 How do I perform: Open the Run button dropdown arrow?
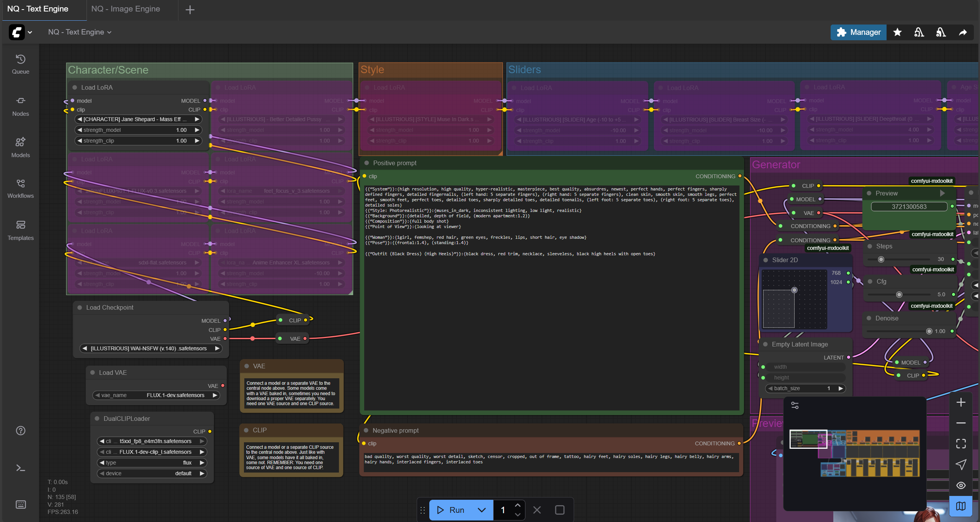click(x=482, y=510)
